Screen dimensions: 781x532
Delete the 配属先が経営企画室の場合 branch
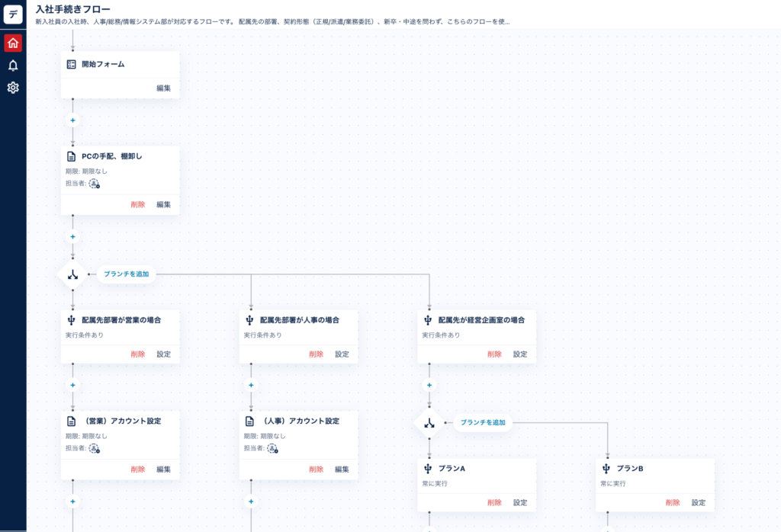tap(494, 354)
